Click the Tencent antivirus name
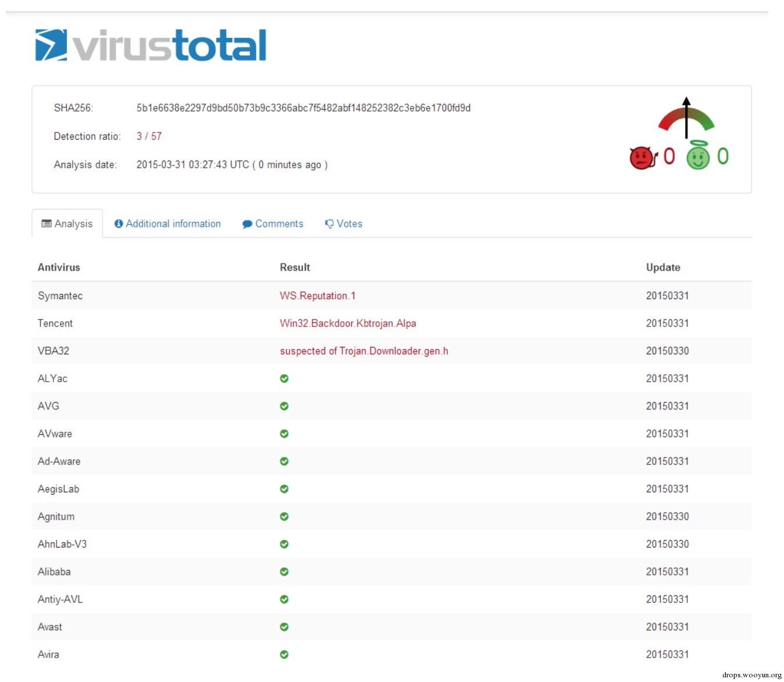 coord(55,323)
